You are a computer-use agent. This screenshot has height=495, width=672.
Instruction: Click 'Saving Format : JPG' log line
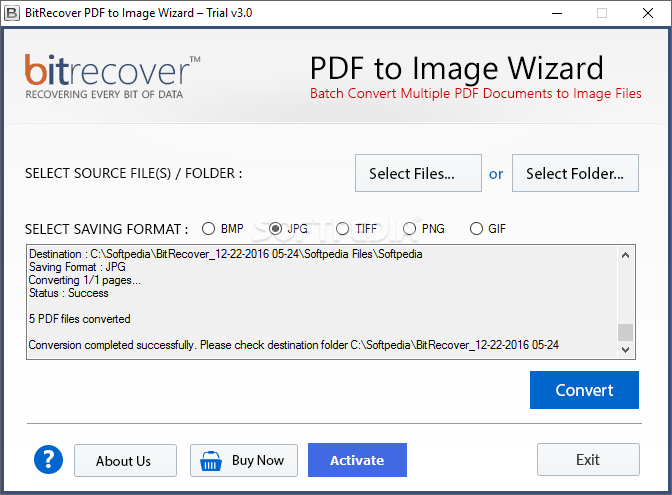pos(77,267)
